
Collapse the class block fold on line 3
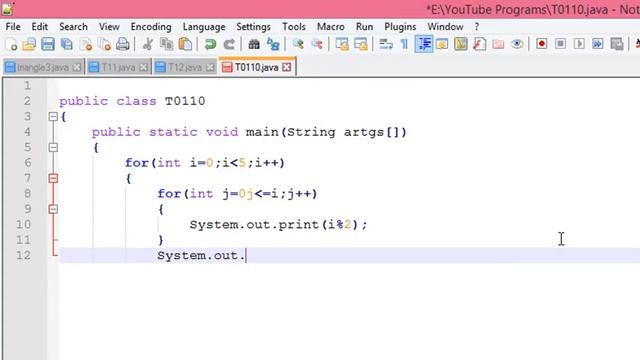point(53,117)
